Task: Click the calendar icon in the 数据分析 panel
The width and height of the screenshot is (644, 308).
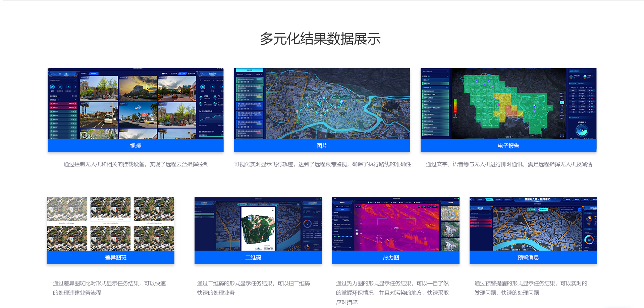Action: (201, 80)
